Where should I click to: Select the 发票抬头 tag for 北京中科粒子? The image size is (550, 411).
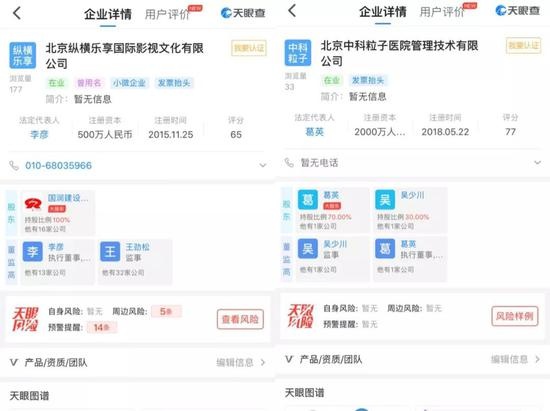point(368,80)
